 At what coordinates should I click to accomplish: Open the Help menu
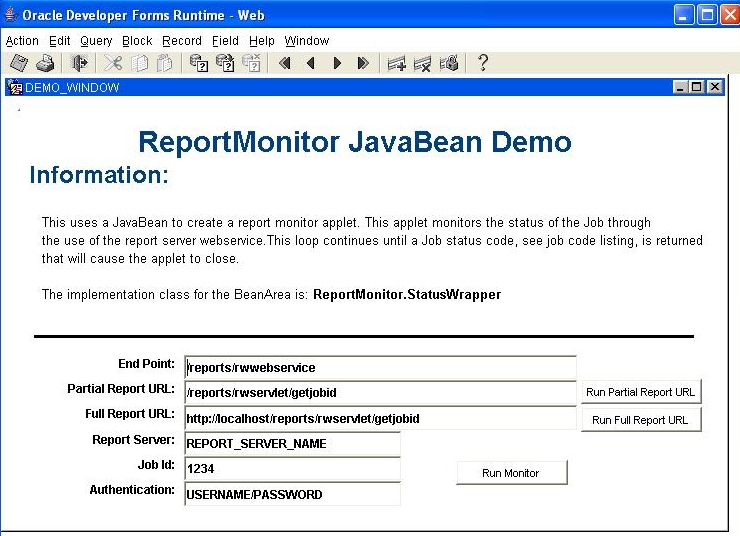262,41
